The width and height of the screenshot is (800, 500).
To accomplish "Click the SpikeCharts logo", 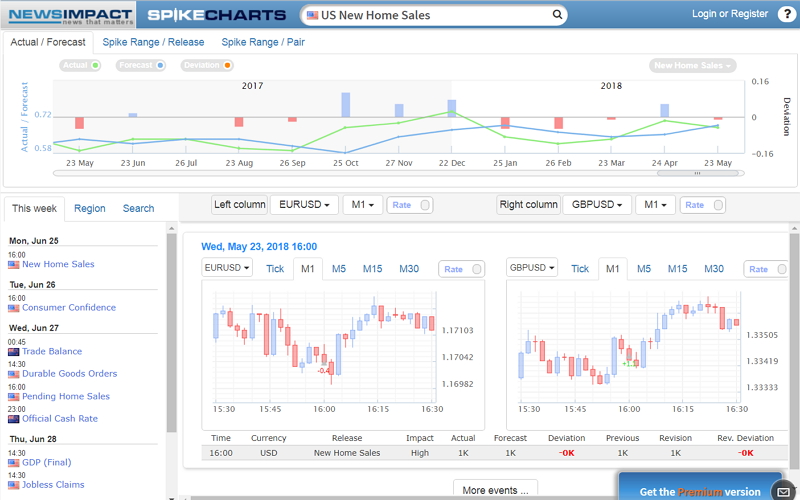I will tap(216, 15).
